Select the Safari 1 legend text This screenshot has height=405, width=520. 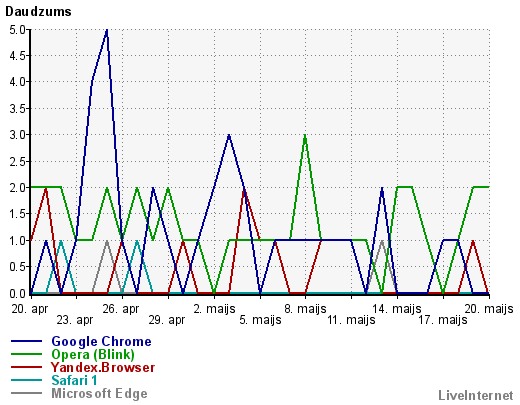pyautogui.click(x=74, y=380)
